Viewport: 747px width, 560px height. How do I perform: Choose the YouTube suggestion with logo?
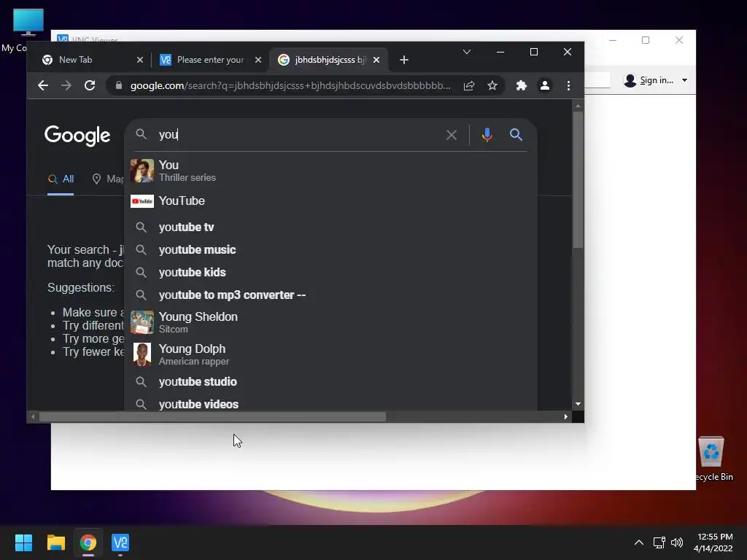point(330,201)
